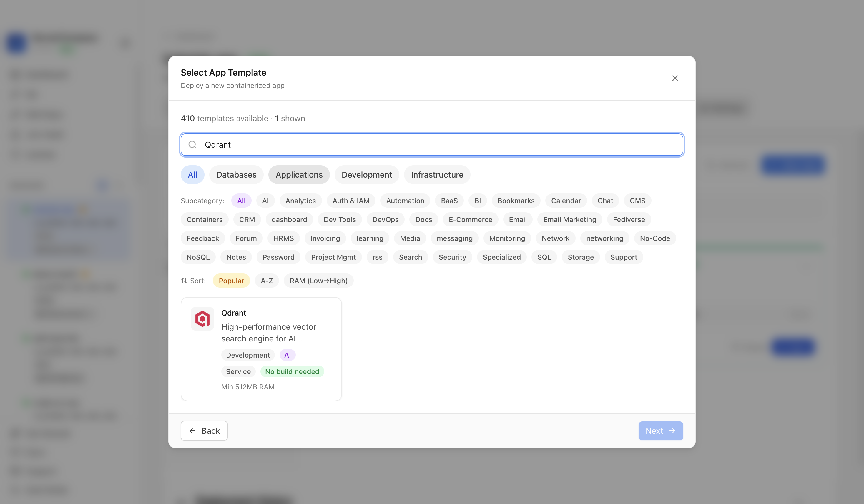Filter by Security subcategory

452,257
